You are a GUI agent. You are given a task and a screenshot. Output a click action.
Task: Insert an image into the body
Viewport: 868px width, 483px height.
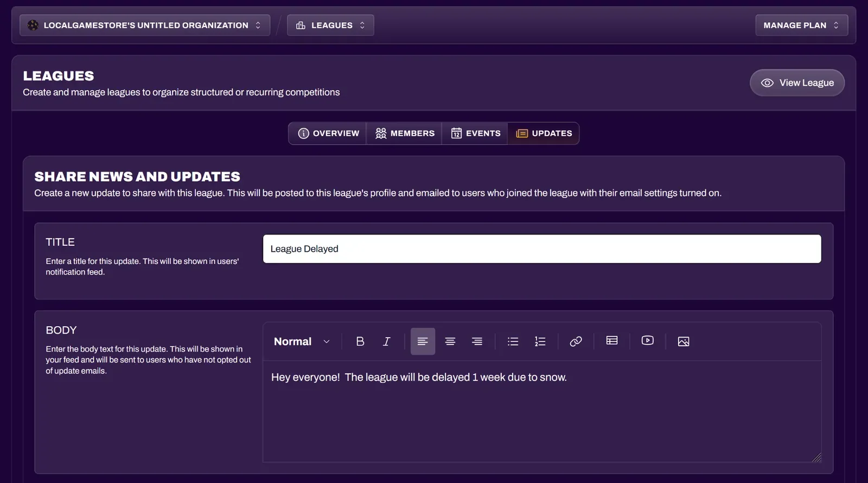tap(684, 341)
